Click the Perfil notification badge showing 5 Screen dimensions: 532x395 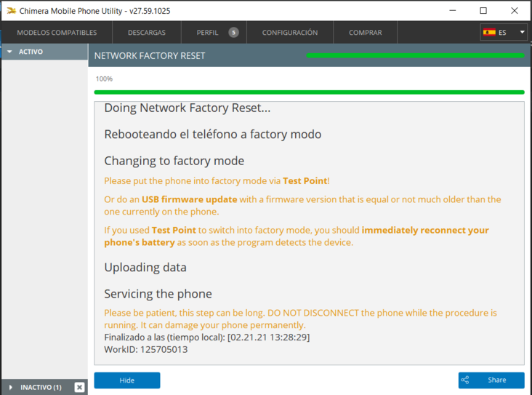[x=233, y=33]
